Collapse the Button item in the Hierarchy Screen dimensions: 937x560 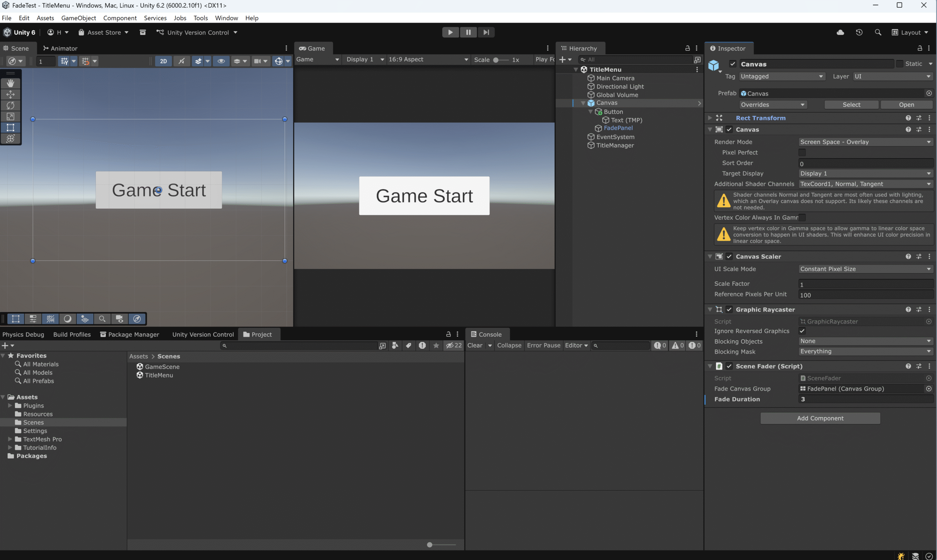click(x=590, y=112)
